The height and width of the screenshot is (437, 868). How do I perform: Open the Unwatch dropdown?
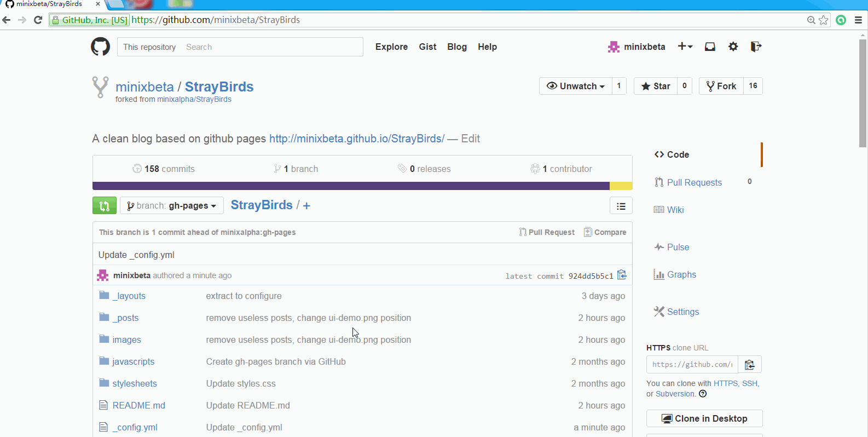click(575, 86)
